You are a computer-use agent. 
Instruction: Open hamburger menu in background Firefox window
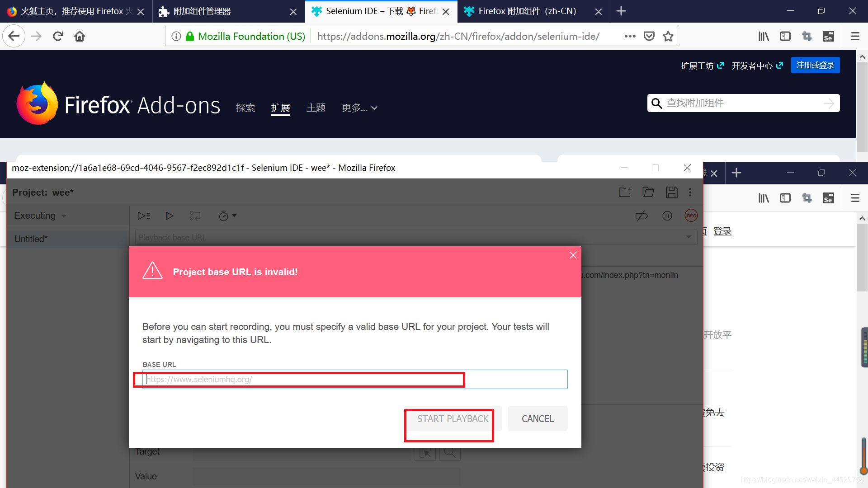pos(855,198)
